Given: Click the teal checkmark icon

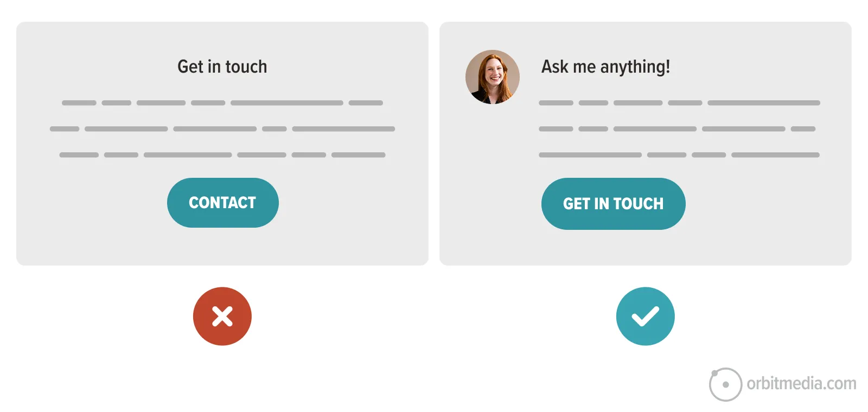Looking at the screenshot, I should (x=645, y=316).
